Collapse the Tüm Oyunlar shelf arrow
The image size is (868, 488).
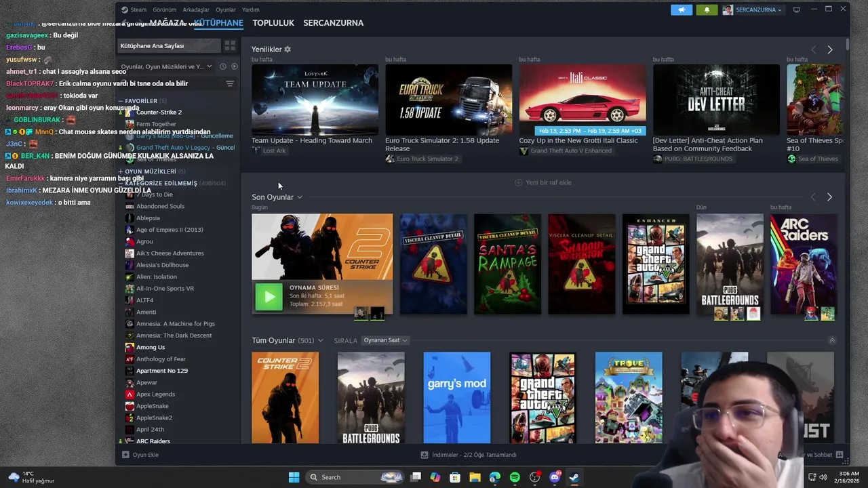[x=832, y=340]
